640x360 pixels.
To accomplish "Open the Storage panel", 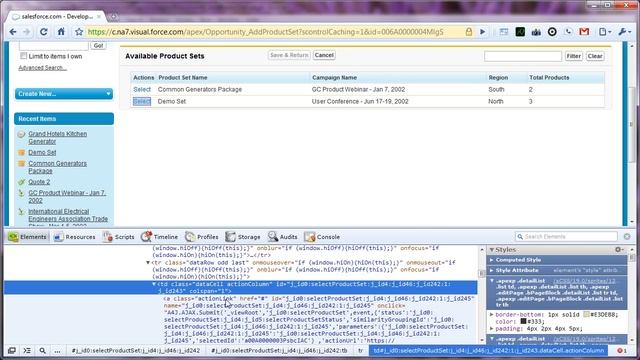I will [x=242, y=237].
